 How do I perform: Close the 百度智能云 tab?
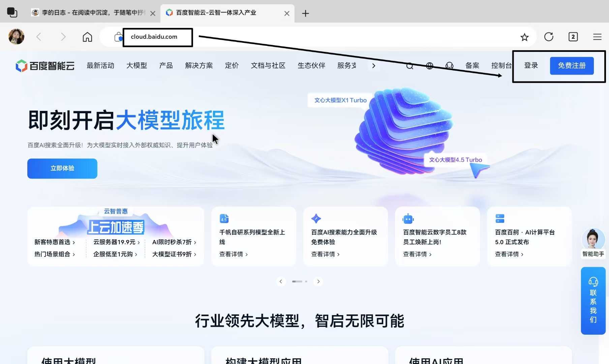coord(287,13)
